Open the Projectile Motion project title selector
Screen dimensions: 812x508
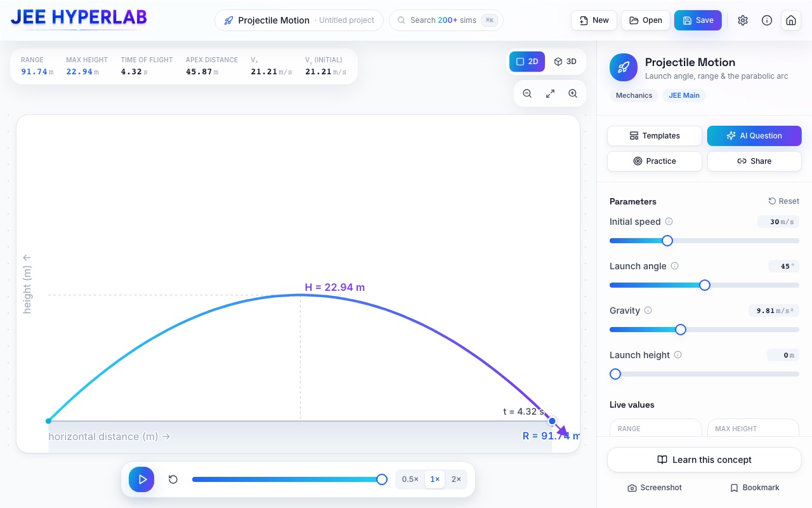299,20
